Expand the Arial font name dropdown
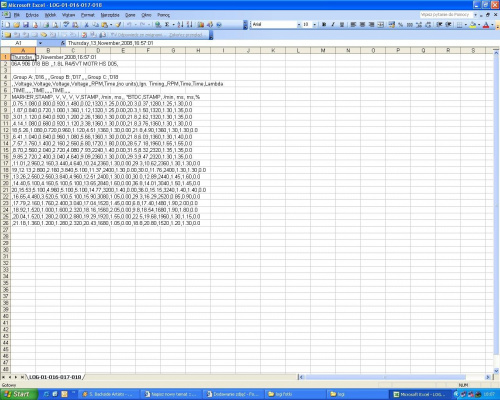This screenshot has width=500, height=400. coord(299,25)
